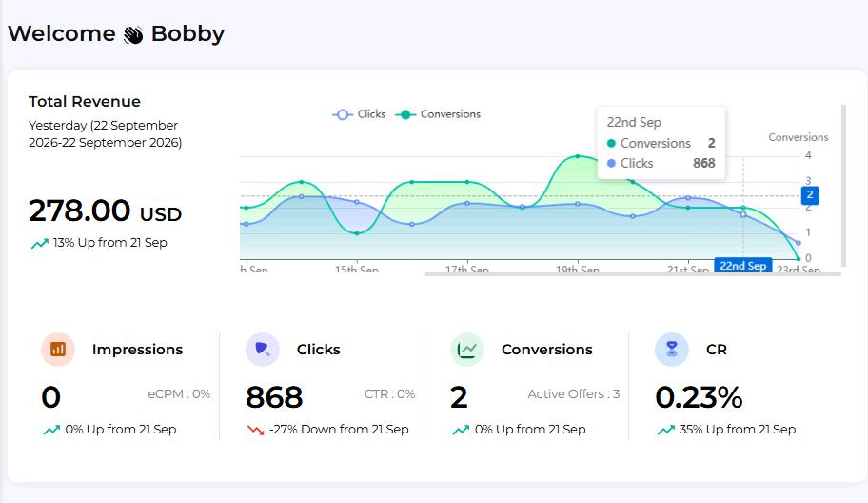This screenshot has width=868, height=503.
Task: Click the Total Revenue upward trend arrow
Action: (39, 243)
